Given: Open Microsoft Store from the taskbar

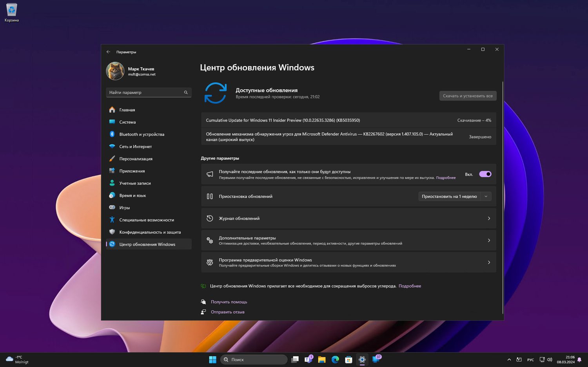Looking at the screenshot, I should (x=348, y=360).
